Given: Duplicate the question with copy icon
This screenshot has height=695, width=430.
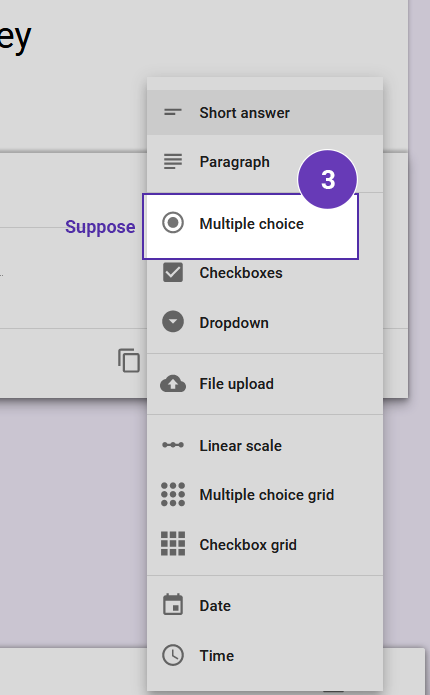Looking at the screenshot, I should 129,360.
